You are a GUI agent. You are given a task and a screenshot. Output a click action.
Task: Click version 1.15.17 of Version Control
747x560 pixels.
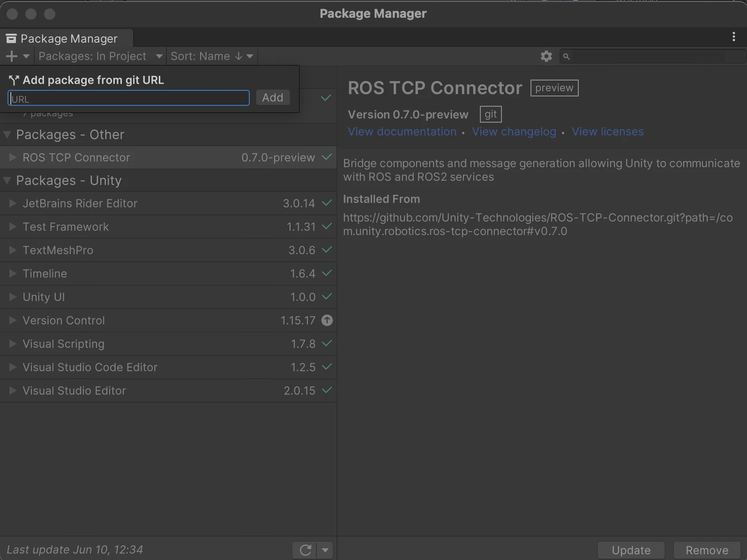click(298, 320)
